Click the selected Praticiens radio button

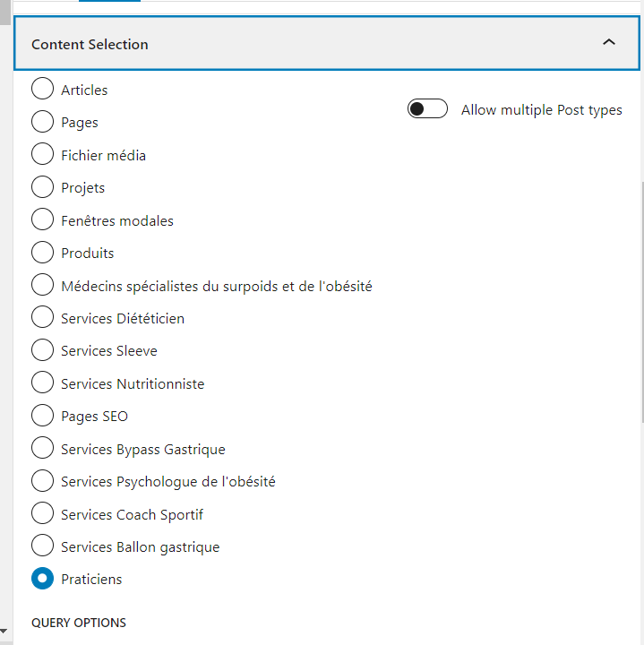(42, 579)
